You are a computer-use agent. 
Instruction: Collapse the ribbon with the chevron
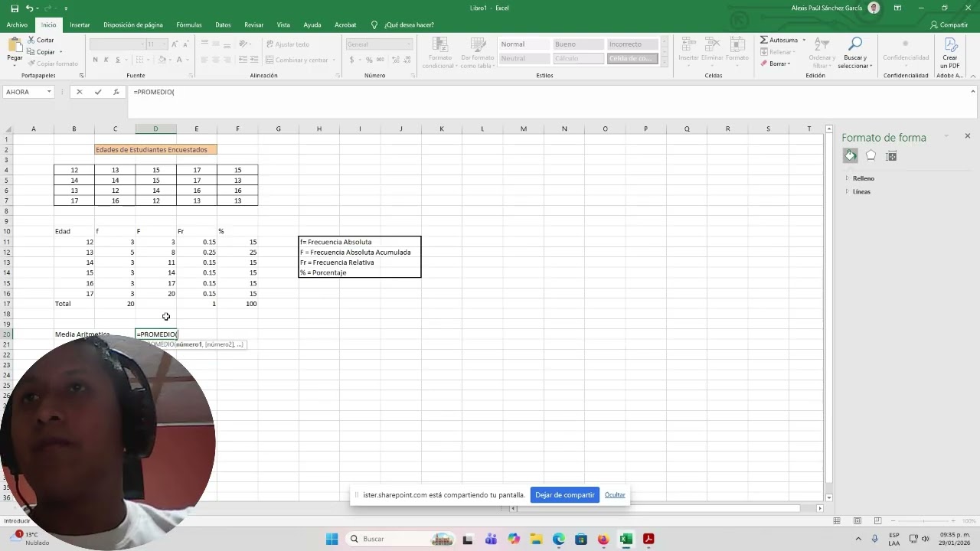coord(973,76)
